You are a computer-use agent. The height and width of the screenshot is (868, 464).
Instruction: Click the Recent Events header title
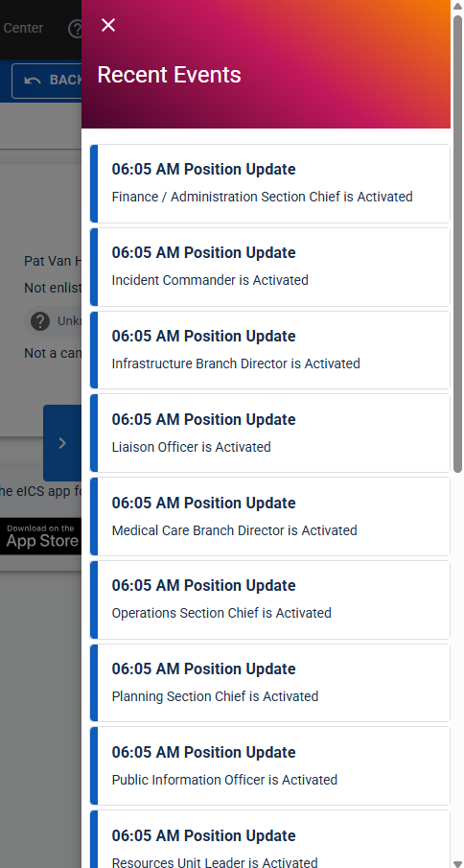170,75
